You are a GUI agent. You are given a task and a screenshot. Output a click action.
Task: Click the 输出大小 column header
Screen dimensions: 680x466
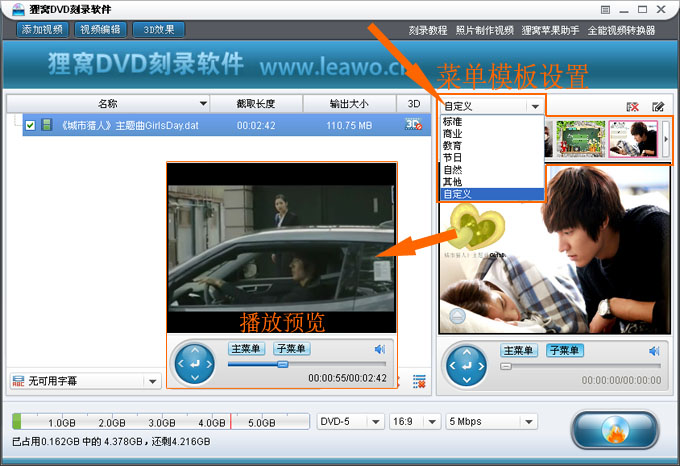tap(349, 104)
